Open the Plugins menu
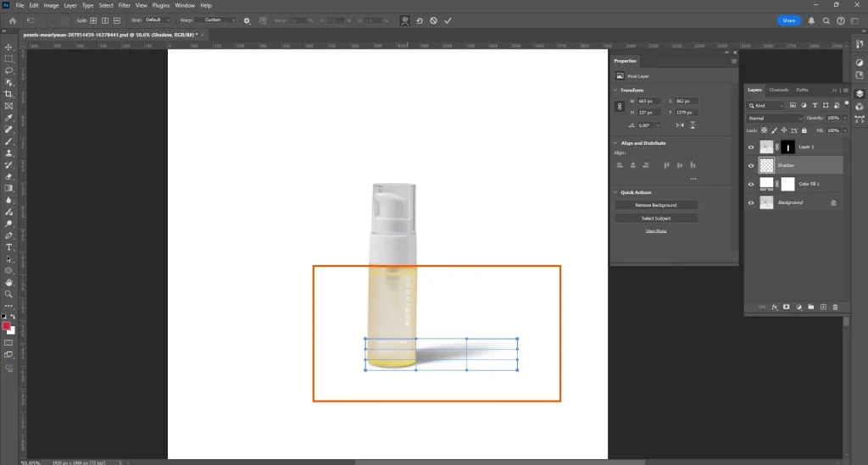The height and width of the screenshot is (465, 868). (x=160, y=6)
